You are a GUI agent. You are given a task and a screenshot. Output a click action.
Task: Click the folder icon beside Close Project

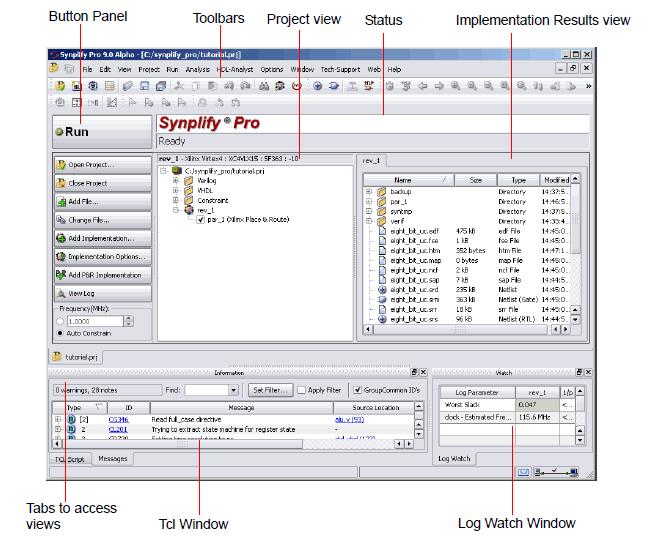coord(60,183)
